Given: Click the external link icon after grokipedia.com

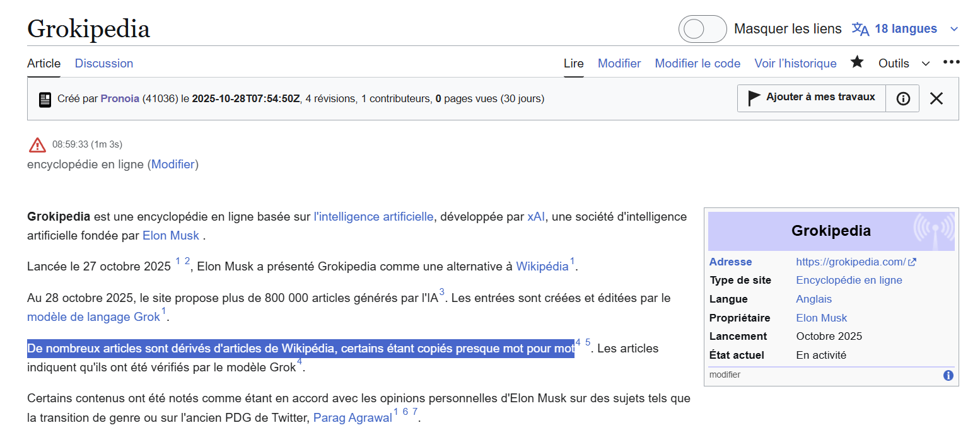Looking at the screenshot, I should (912, 262).
